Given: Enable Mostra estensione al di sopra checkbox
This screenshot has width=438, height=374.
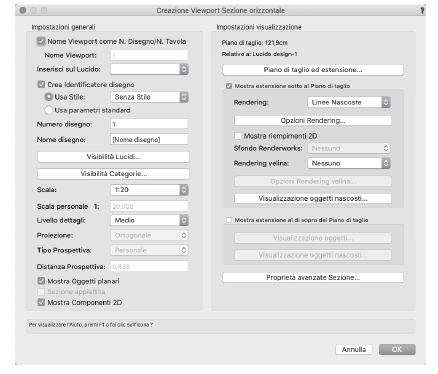Looking at the screenshot, I should pos(229,220).
